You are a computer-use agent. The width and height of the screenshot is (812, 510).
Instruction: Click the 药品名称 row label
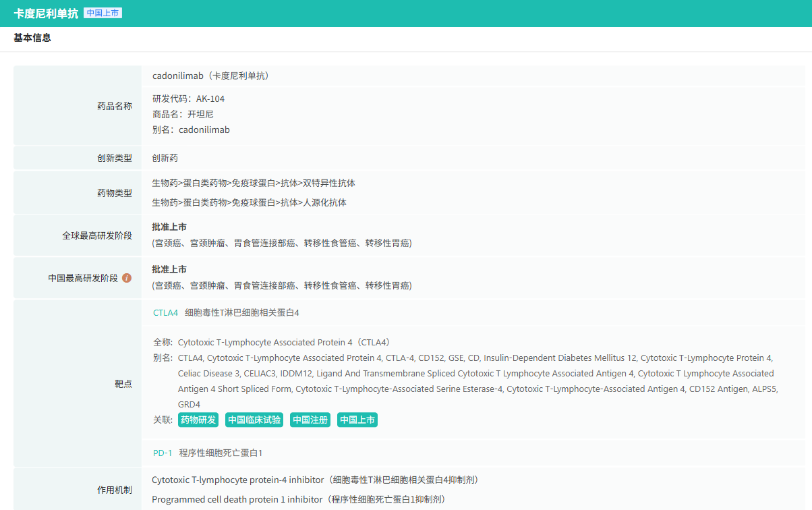pyautogui.click(x=115, y=106)
